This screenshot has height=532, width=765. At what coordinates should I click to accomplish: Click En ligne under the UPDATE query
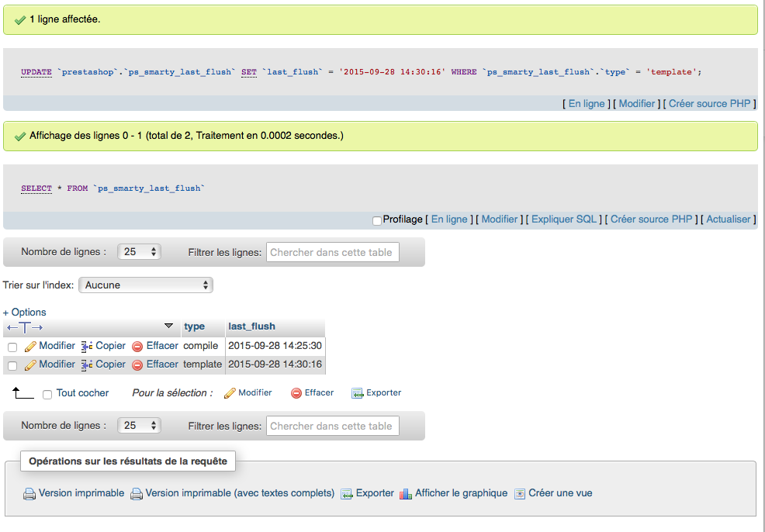(x=587, y=103)
